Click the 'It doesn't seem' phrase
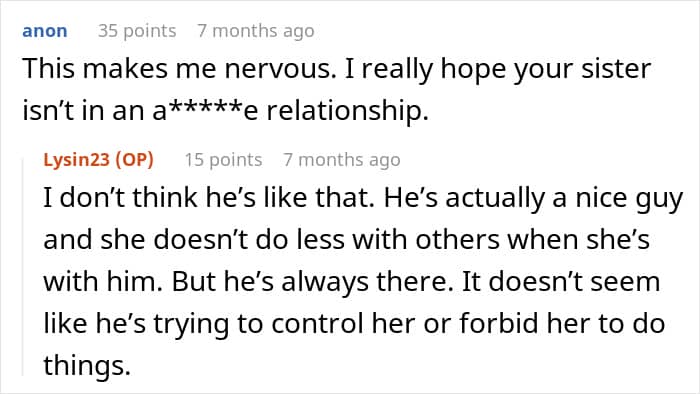 point(561,282)
